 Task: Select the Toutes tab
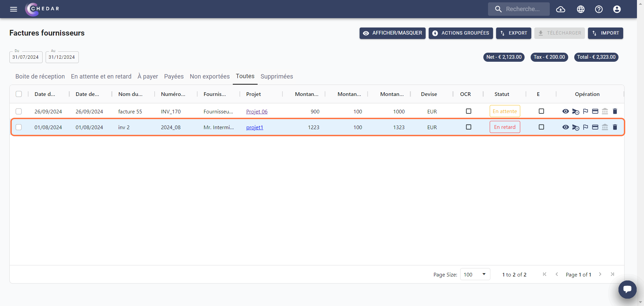pyautogui.click(x=245, y=76)
